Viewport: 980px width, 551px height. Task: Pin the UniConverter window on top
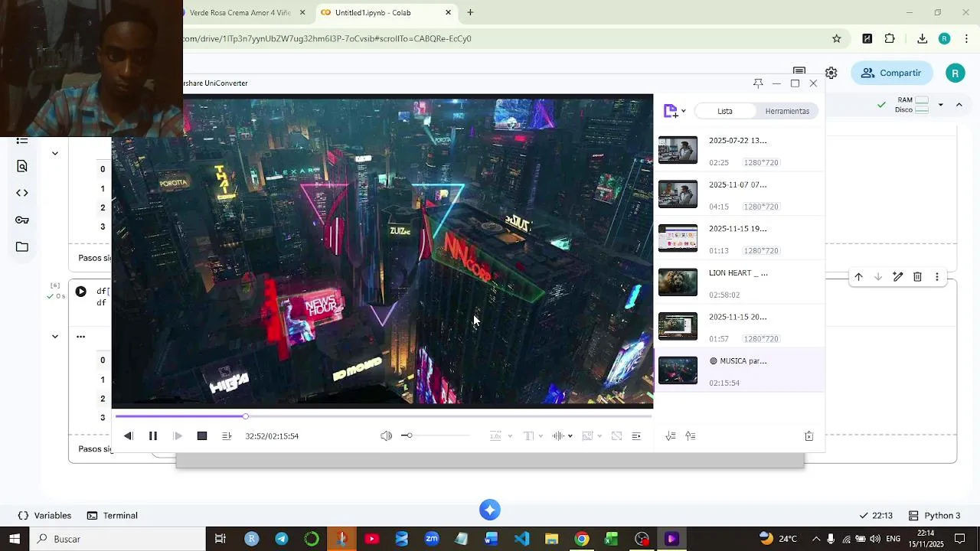[758, 83]
